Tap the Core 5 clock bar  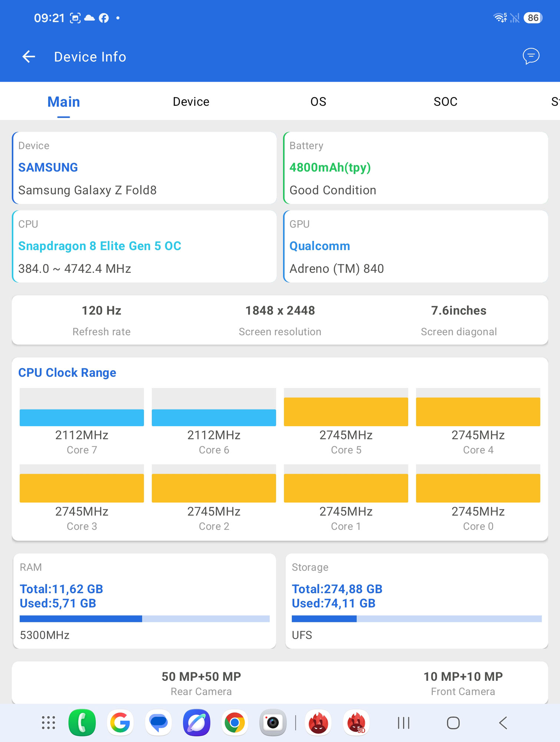[x=346, y=407]
